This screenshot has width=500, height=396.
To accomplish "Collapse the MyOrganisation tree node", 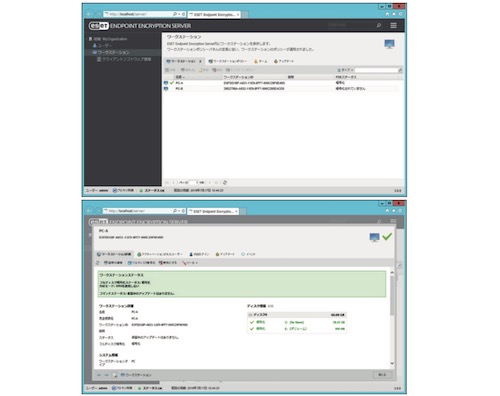I will [x=87, y=39].
